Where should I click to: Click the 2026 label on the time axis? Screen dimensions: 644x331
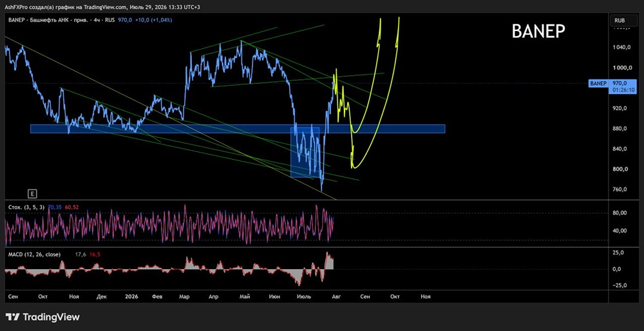pyautogui.click(x=132, y=296)
